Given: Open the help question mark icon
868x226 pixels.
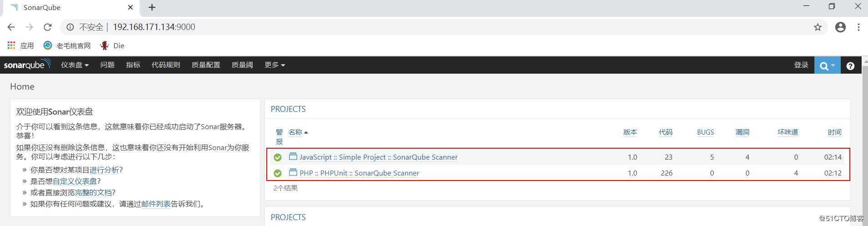Looking at the screenshot, I should 850,66.
